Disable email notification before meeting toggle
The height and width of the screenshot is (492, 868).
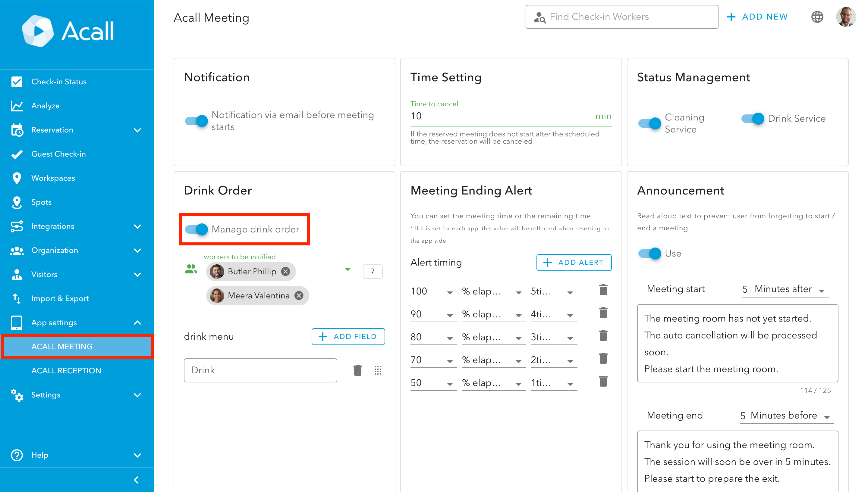tap(197, 121)
